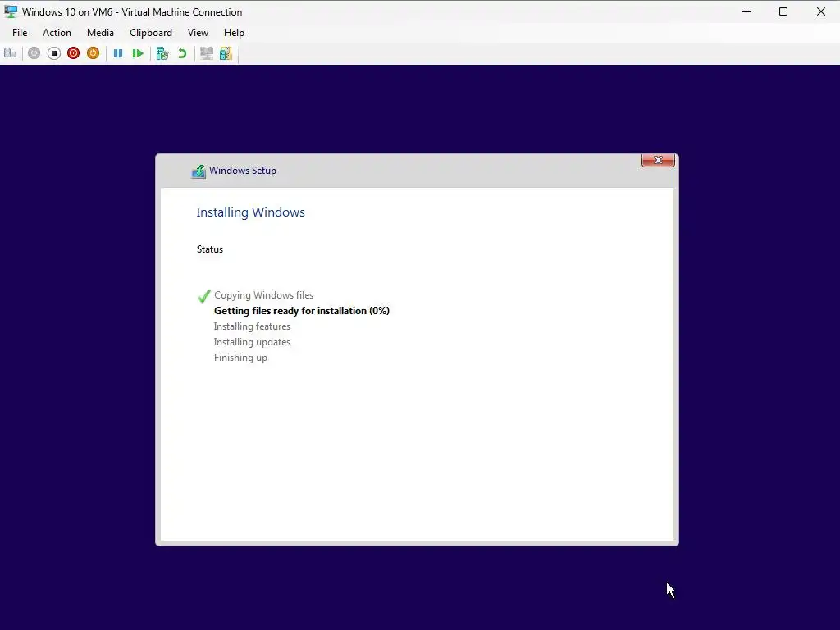
Task: Pause the virtual machine
Action: [118, 53]
